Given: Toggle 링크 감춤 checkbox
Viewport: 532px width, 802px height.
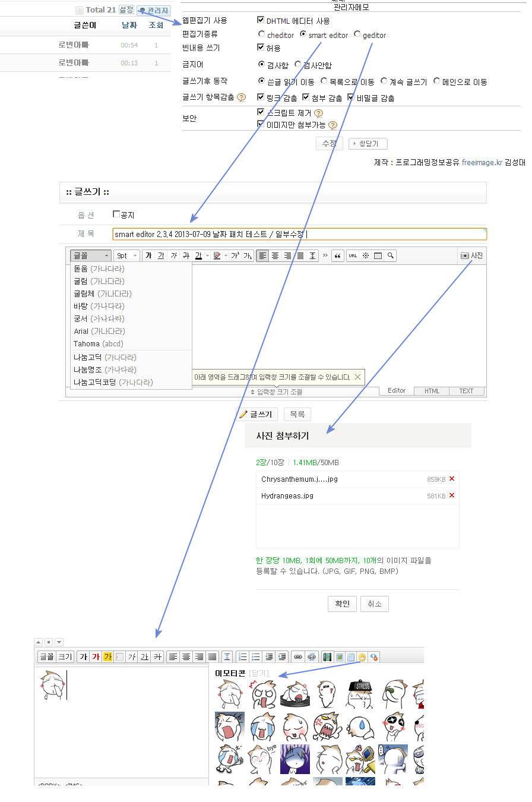Looking at the screenshot, I should pyautogui.click(x=261, y=97).
